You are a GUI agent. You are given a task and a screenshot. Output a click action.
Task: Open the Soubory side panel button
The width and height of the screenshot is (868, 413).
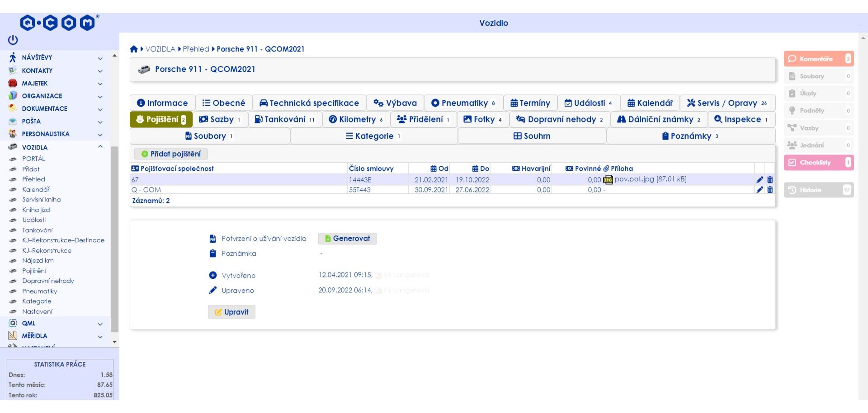point(818,76)
